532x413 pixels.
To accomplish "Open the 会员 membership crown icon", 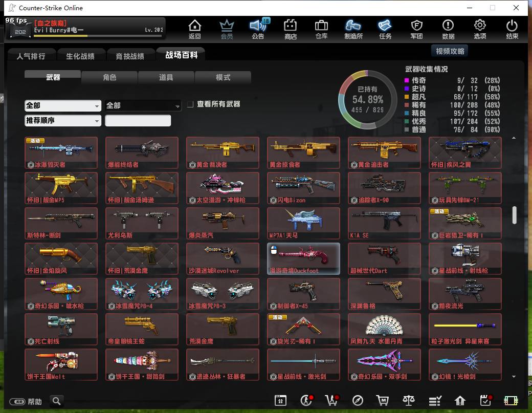I will (227, 29).
